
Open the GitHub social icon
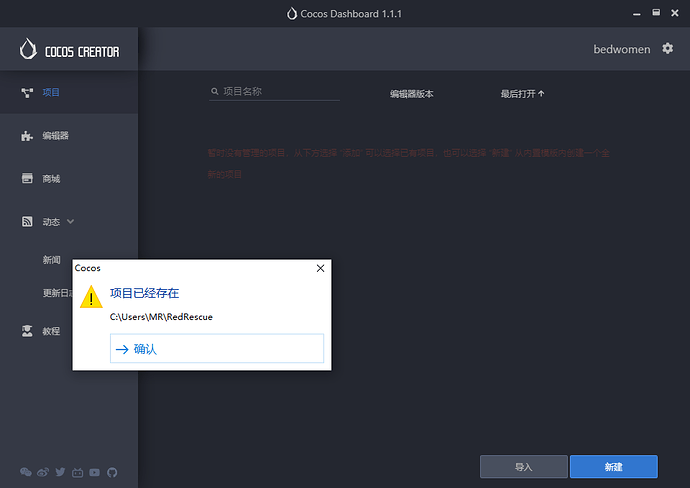pyautogui.click(x=112, y=472)
